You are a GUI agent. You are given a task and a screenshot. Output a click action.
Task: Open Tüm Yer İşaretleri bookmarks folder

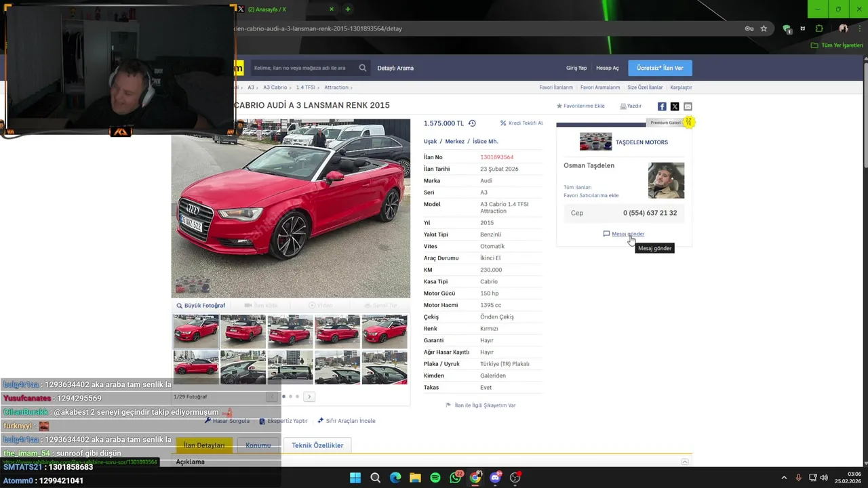pyautogui.click(x=837, y=45)
